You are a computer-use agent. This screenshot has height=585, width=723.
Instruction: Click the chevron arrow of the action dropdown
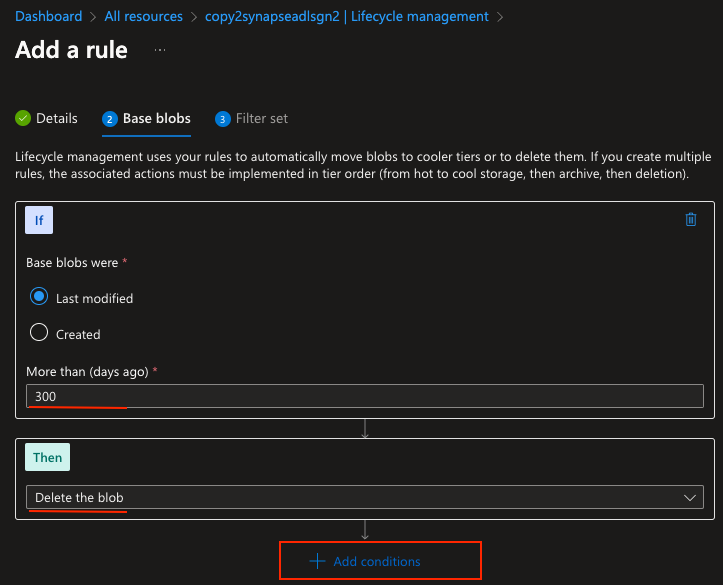tap(690, 497)
